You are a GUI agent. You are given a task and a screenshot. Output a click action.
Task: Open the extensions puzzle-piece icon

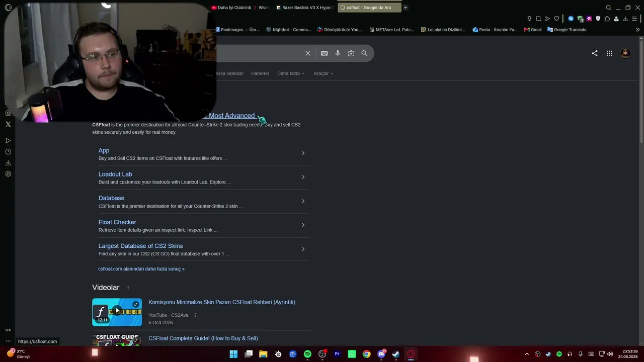pos(607,19)
